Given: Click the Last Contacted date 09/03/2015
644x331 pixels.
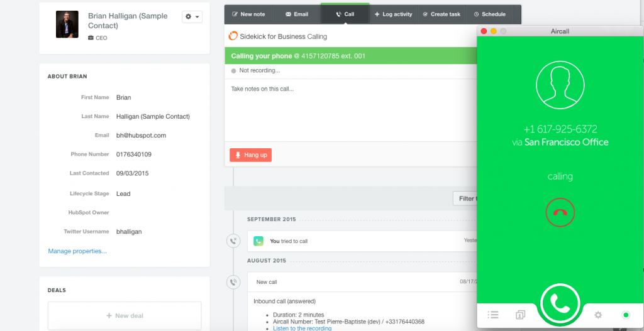Looking at the screenshot, I should pyautogui.click(x=132, y=173).
